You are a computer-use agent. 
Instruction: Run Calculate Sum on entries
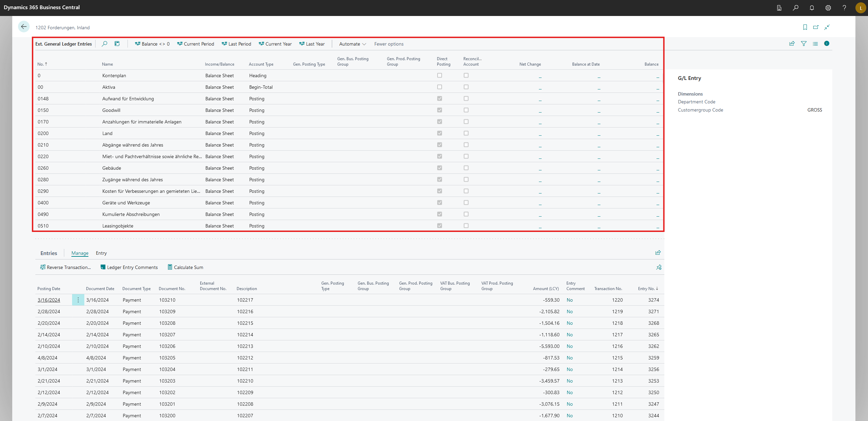pyautogui.click(x=185, y=267)
